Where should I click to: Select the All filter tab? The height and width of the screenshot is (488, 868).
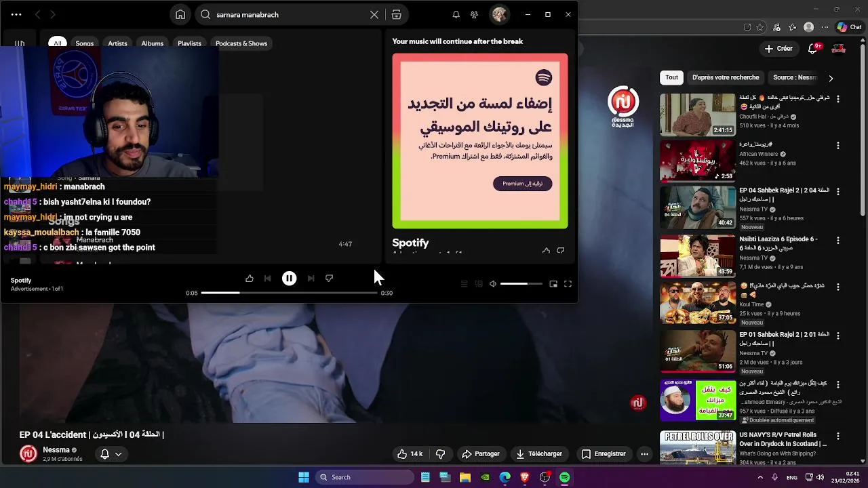[58, 43]
